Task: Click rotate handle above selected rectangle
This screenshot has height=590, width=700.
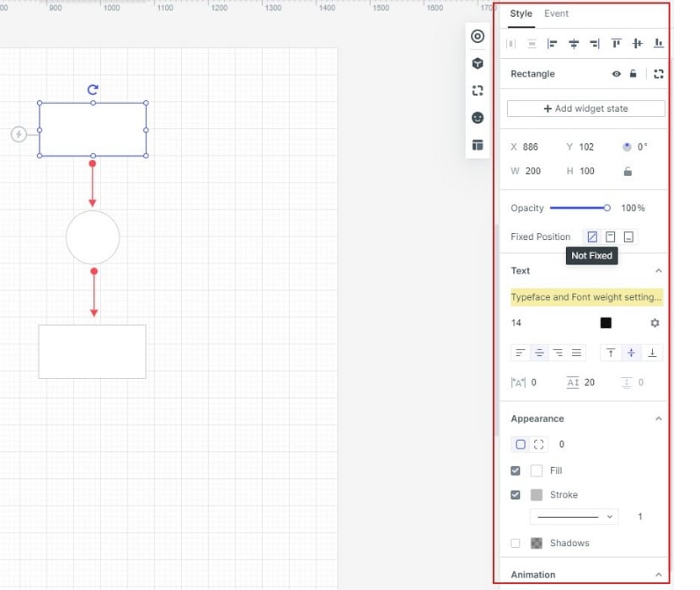Action: point(93,90)
